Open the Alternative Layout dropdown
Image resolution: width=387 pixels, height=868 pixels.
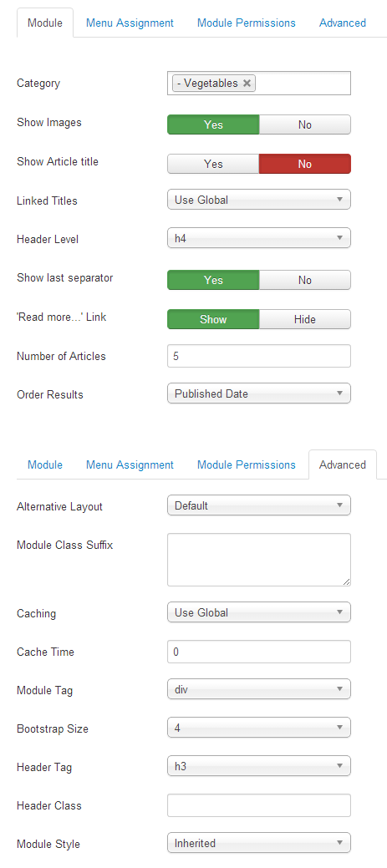(259, 505)
